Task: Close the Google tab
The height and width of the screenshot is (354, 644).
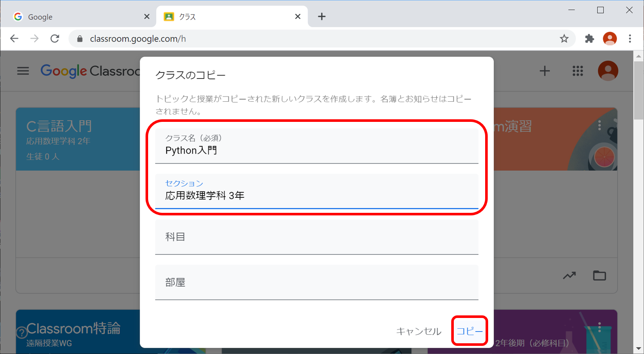Action: click(x=147, y=17)
